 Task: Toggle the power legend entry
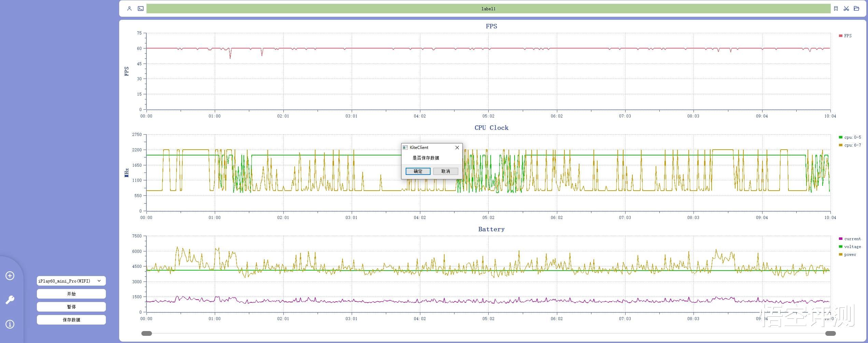[848, 255]
